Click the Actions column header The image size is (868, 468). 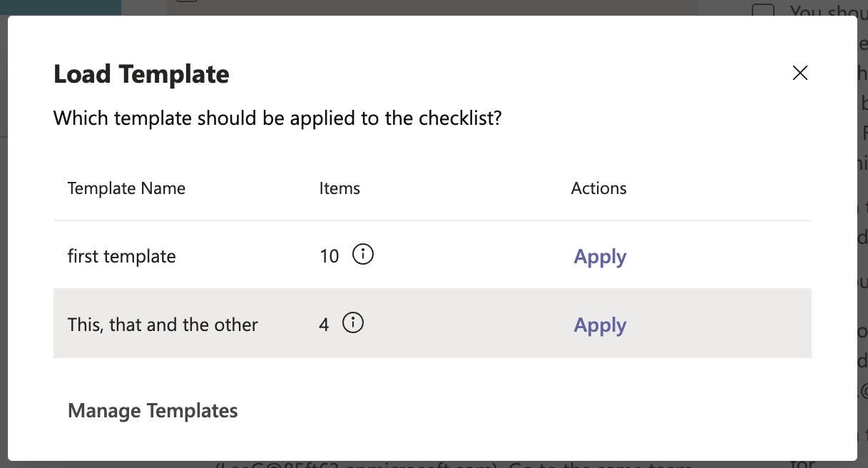click(598, 188)
